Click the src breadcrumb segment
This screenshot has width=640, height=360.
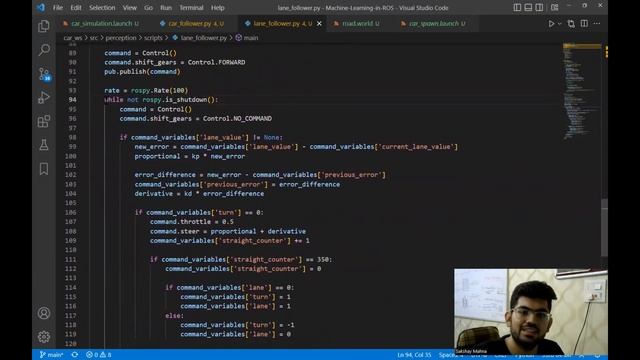coord(93,38)
